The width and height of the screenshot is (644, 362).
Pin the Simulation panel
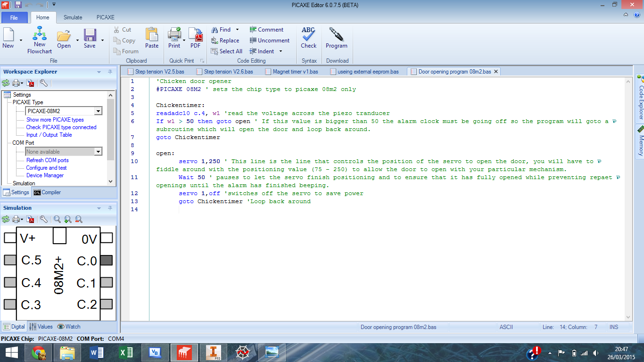click(110, 208)
